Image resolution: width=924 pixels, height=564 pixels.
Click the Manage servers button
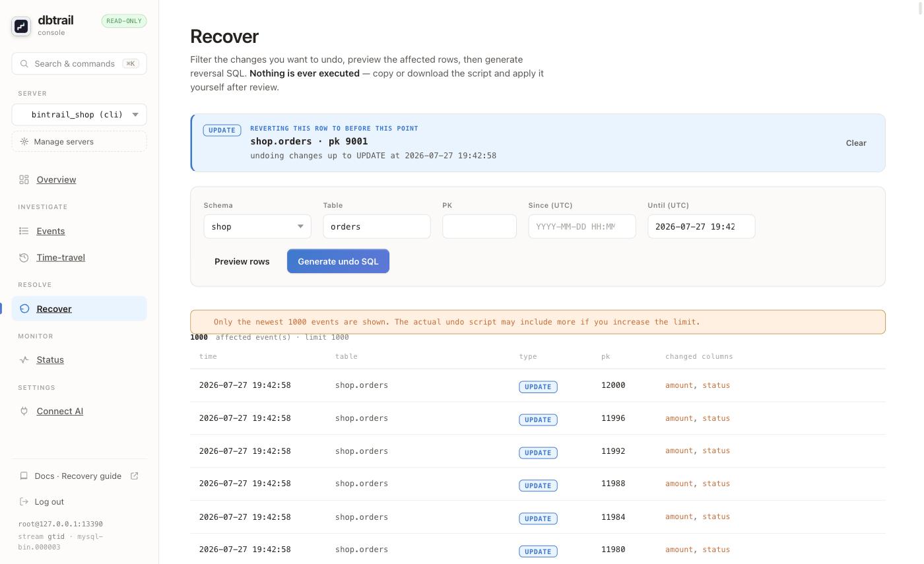pos(79,142)
